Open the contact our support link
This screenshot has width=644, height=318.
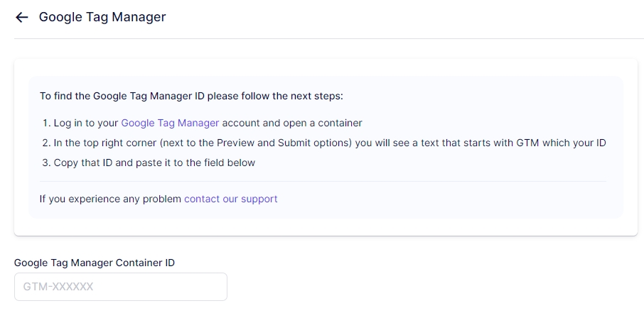(230, 199)
